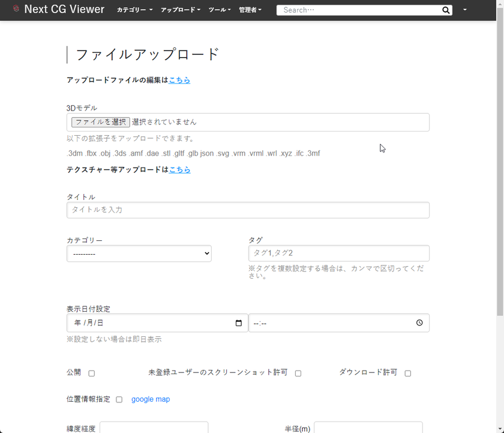This screenshot has width=504, height=433.
Task: Click the タグ input field
Action: pyautogui.click(x=339, y=253)
